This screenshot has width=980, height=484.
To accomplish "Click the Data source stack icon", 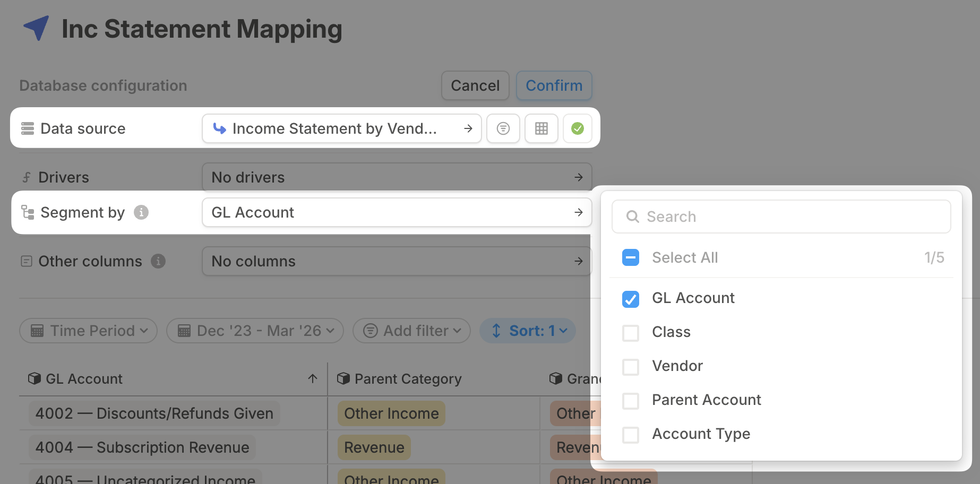I will point(28,128).
